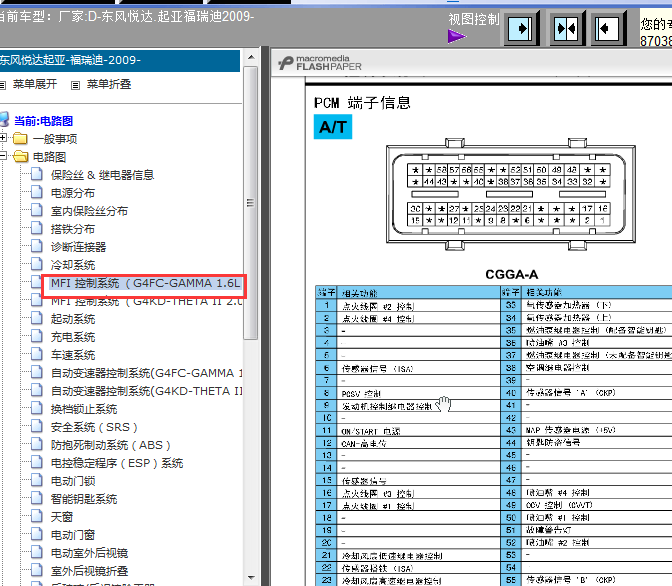Click document icon beside 电动门锁
The image size is (672, 586).
tap(37, 480)
